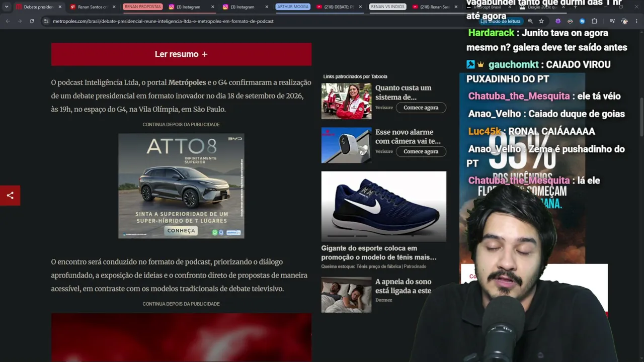Click Comece agora for 'Quanto custa um sistema'
Viewport: 644px width, 362px height.
[x=421, y=108]
